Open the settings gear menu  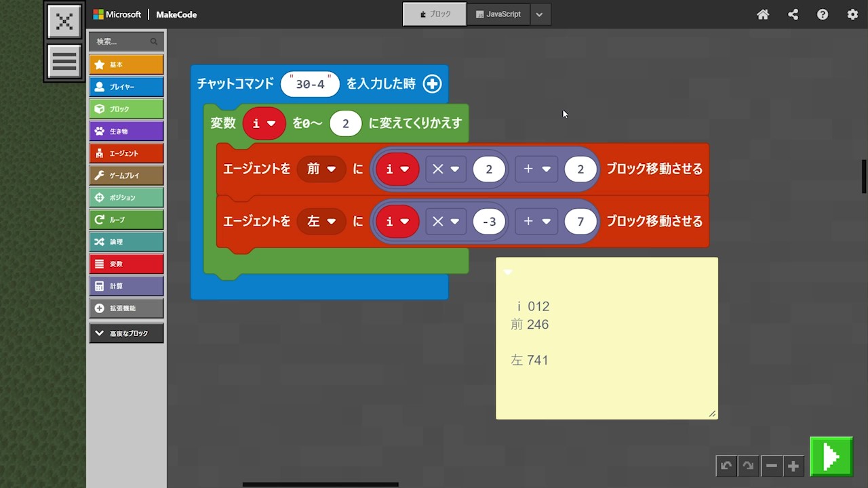pyautogui.click(x=852, y=14)
